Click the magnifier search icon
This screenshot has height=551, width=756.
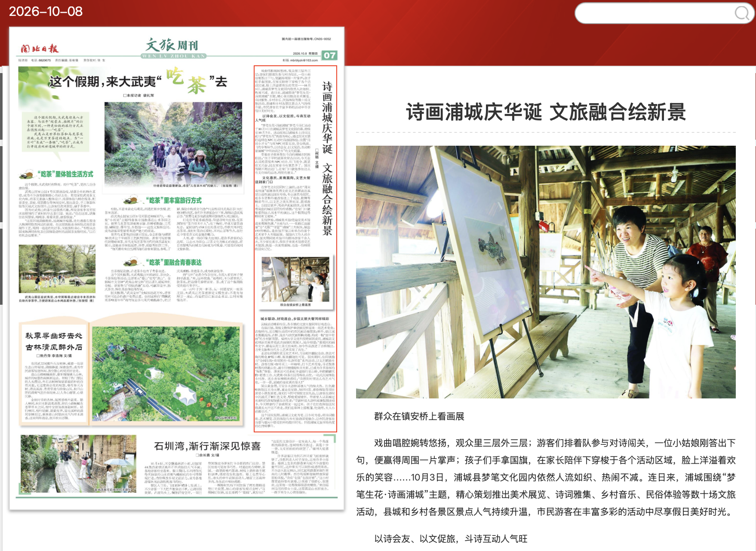(x=742, y=13)
